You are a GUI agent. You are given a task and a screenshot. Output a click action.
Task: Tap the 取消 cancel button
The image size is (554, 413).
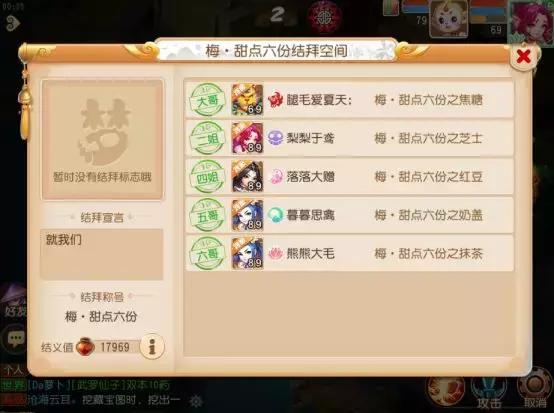click(x=535, y=391)
